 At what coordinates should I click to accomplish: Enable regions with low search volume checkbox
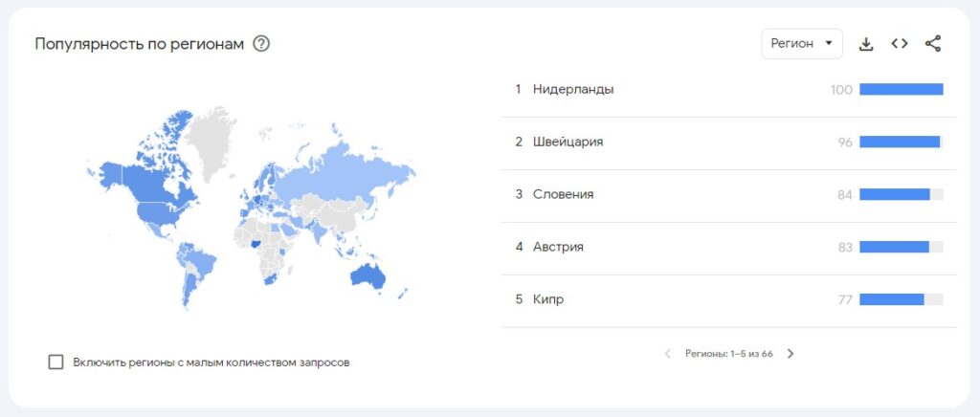tap(56, 362)
